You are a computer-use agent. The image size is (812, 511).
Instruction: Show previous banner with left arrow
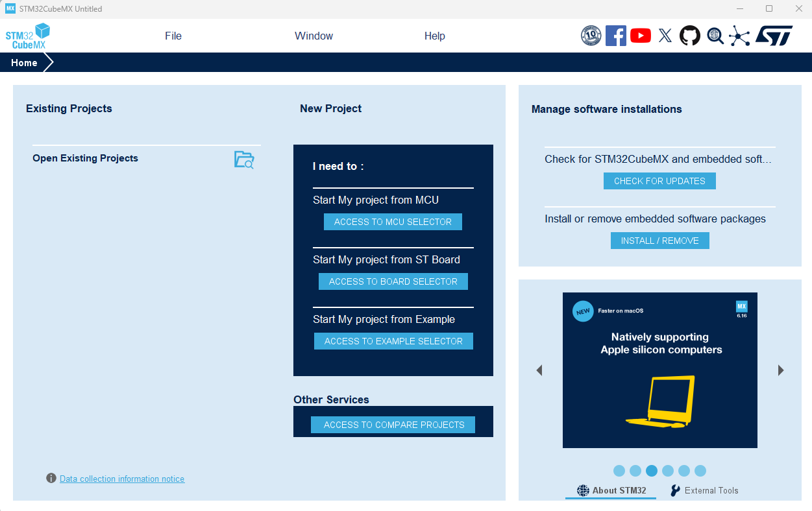539,370
